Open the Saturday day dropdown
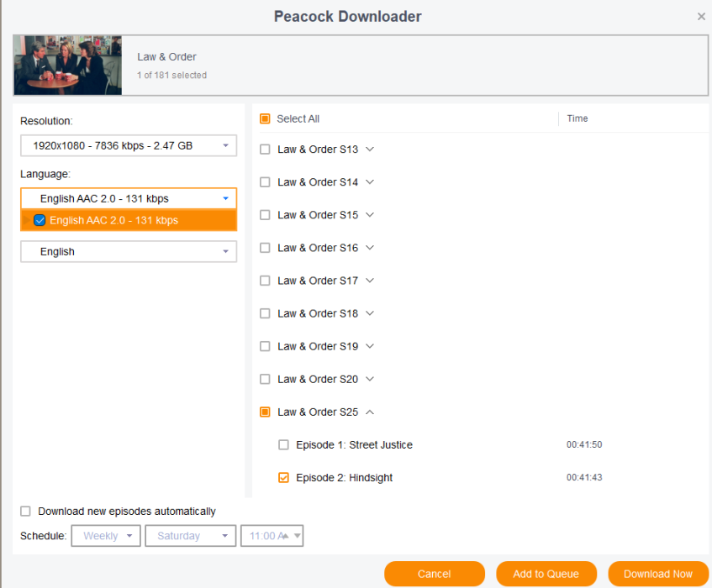This screenshot has height=588, width=712. coord(191,536)
